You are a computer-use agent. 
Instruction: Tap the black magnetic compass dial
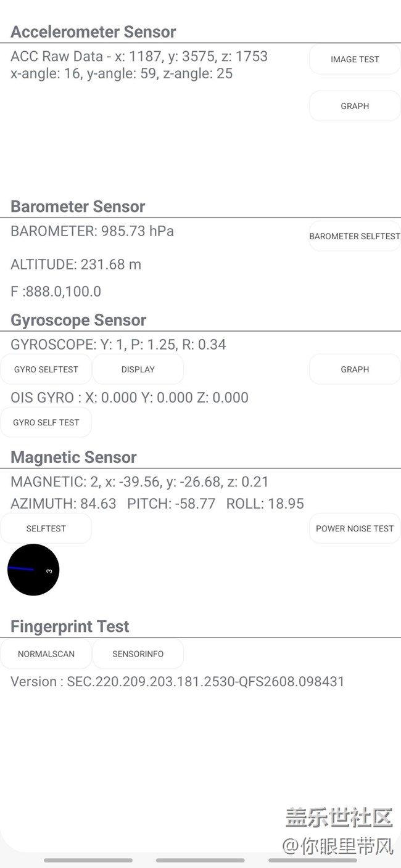[x=33, y=570]
